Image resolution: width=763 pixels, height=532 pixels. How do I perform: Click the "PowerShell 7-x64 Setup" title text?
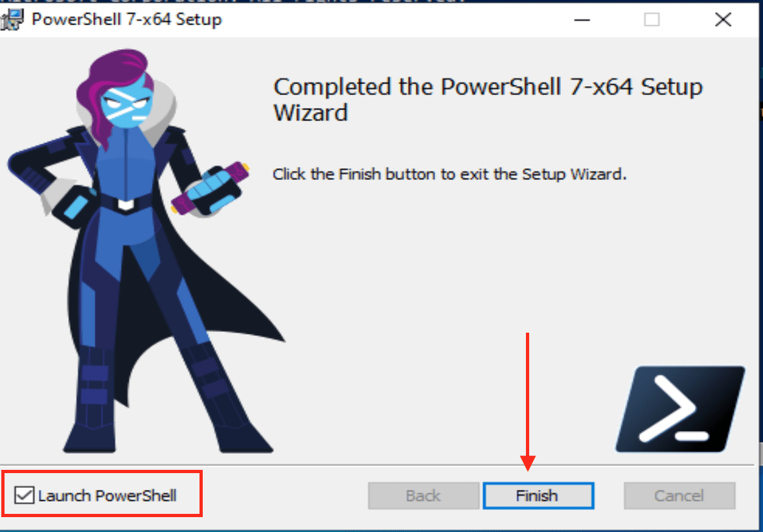(x=126, y=19)
